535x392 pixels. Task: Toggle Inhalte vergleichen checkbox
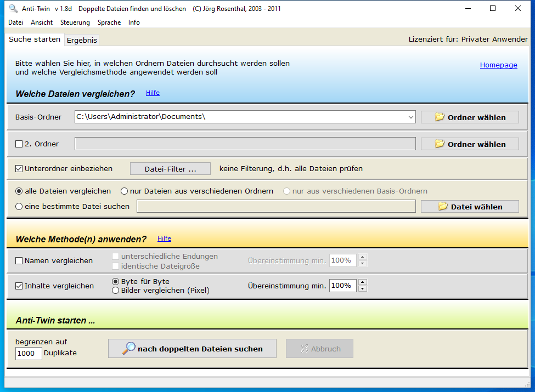tap(19, 286)
